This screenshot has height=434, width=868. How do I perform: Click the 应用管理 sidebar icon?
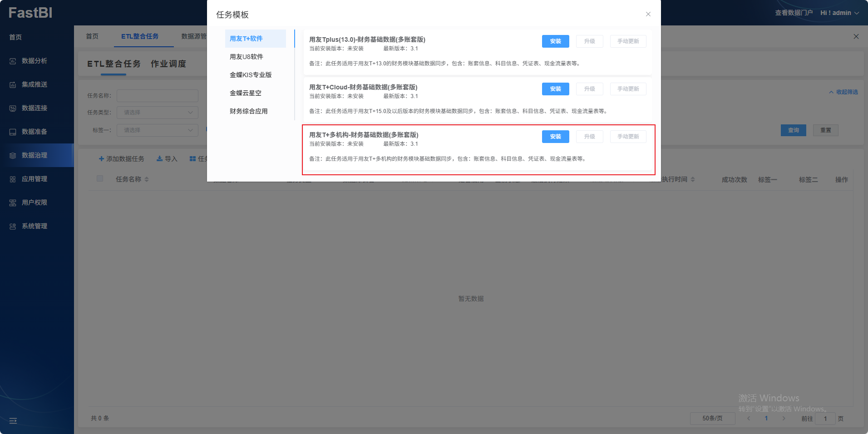[13, 179]
